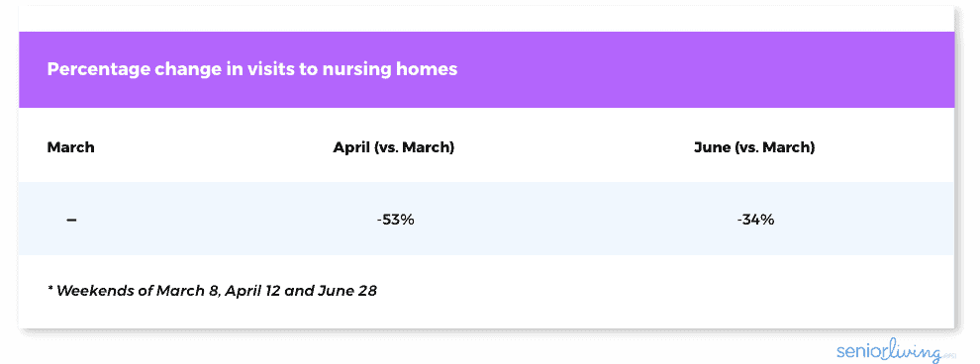This screenshot has width=980, height=364.
Task: Select the June (vs. March) column header
Action: 753,148
